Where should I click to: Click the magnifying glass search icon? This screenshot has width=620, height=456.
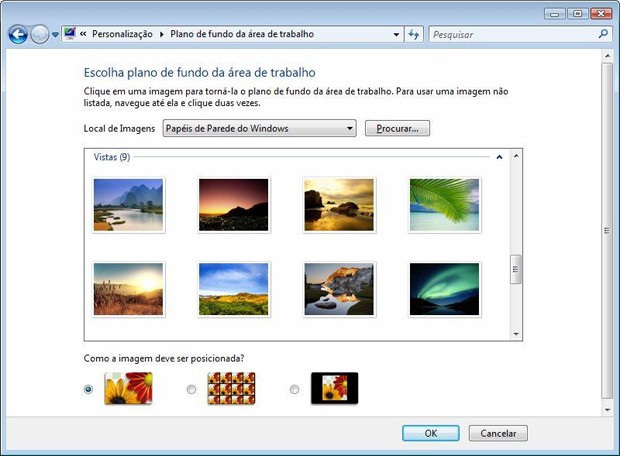(603, 34)
